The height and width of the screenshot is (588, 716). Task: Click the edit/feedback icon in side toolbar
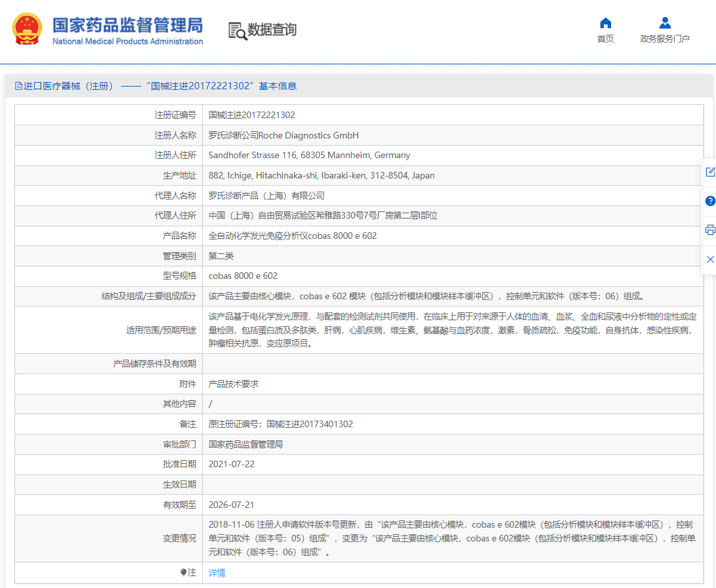[x=710, y=172]
